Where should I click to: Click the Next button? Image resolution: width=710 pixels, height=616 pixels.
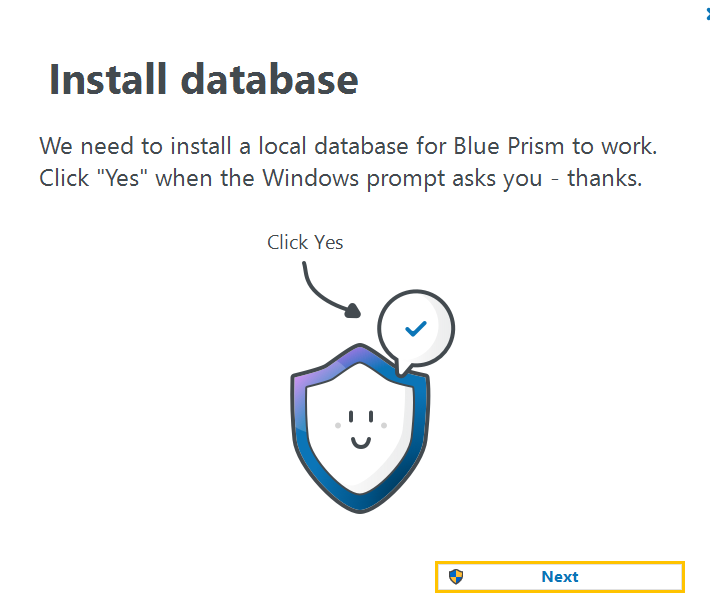[560, 577]
